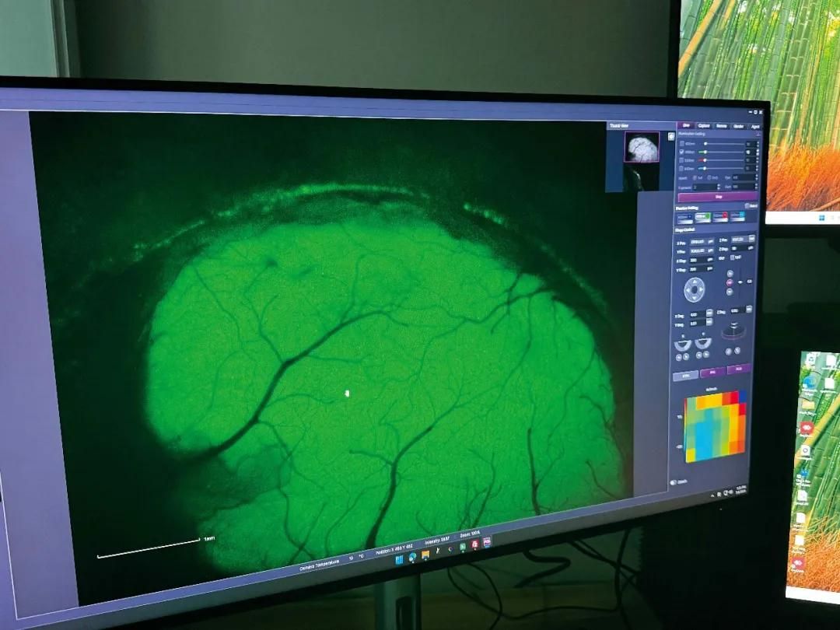840x630 pixels.
Task: Switch to the Render tab
Action: [738, 127]
